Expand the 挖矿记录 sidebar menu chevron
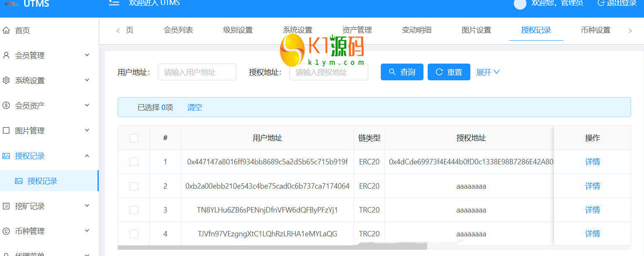 (x=87, y=205)
